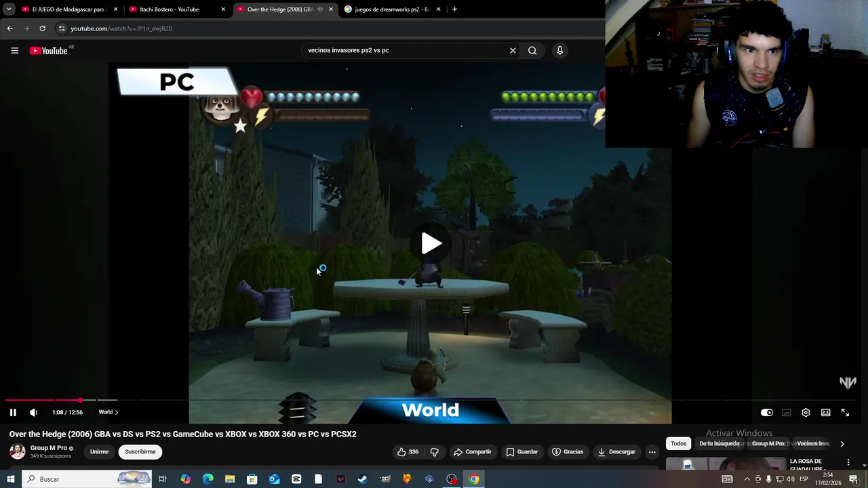Image resolution: width=868 pixels, height=488 pixels.
Task: Pause the video from the player bar
Action: [13, 412]
